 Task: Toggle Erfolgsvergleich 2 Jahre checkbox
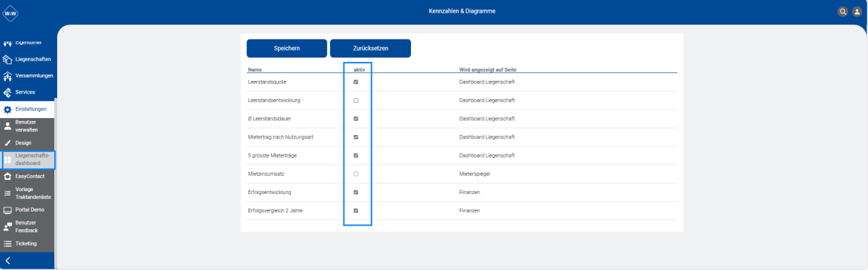(356, 210)
